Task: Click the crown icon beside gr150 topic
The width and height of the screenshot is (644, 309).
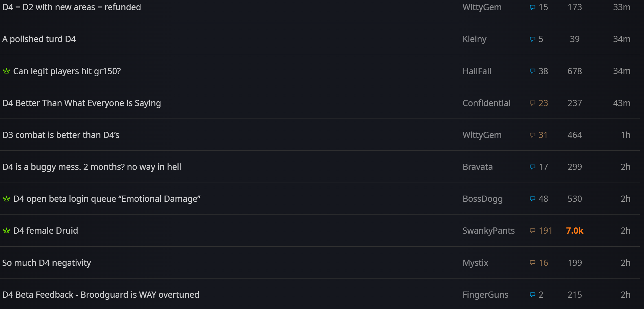Action: click(x=6, y=71)
